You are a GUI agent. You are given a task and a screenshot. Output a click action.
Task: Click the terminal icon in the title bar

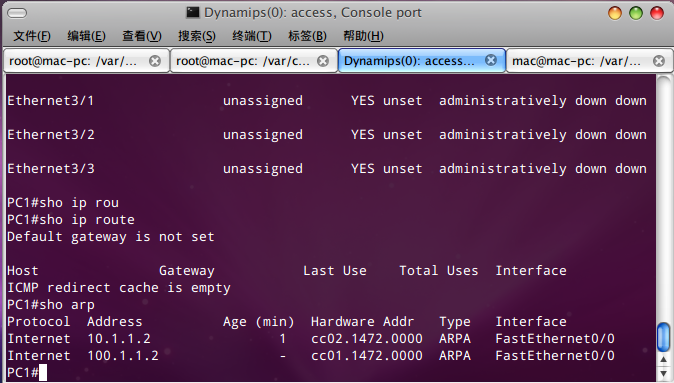(x=193, y=13)
